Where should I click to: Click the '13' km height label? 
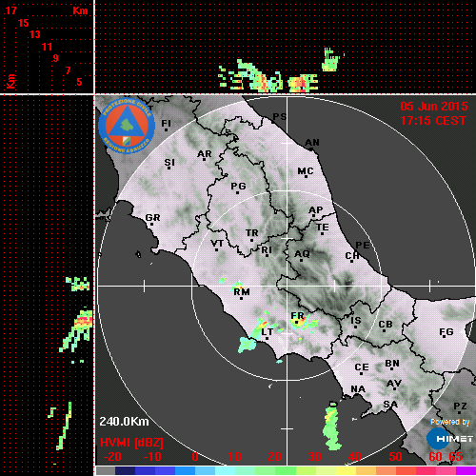[35, 34]
